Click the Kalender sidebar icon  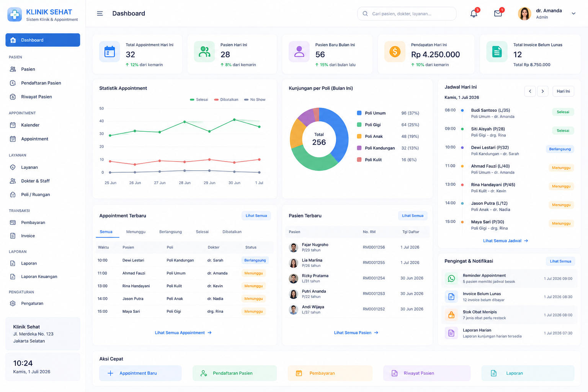coord(13,125)
